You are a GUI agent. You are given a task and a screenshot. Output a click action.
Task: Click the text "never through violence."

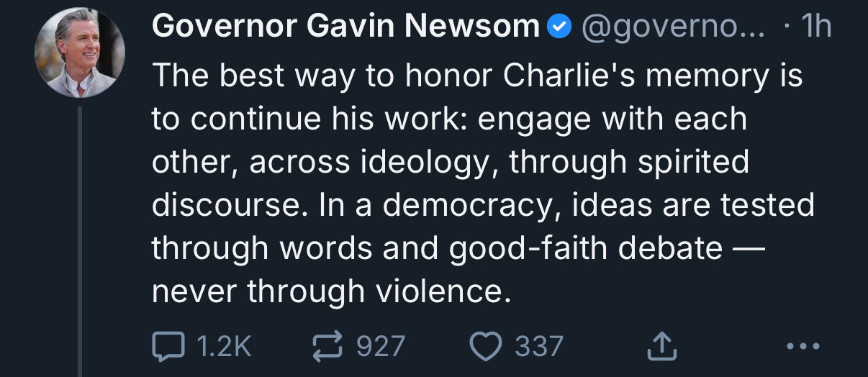tap(327, 291)
